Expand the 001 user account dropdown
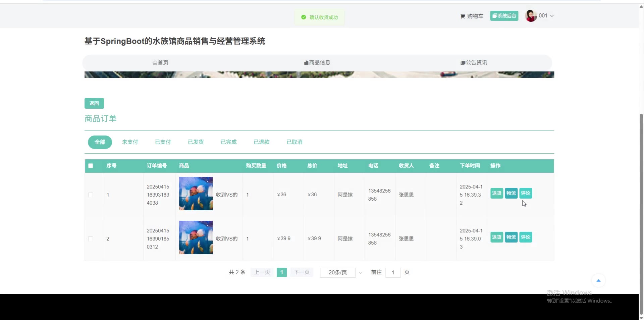The image size is (644, 320). click(x=546, y=16)
